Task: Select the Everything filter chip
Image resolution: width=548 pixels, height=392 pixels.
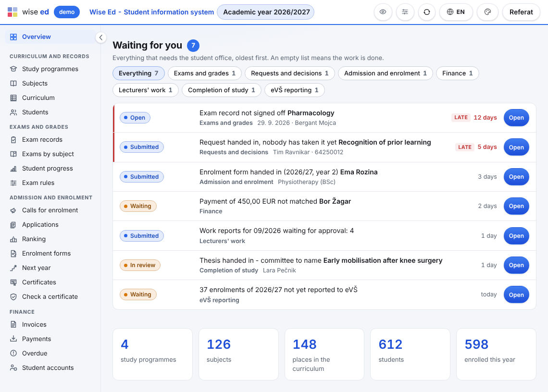Action: pos(138,73)
